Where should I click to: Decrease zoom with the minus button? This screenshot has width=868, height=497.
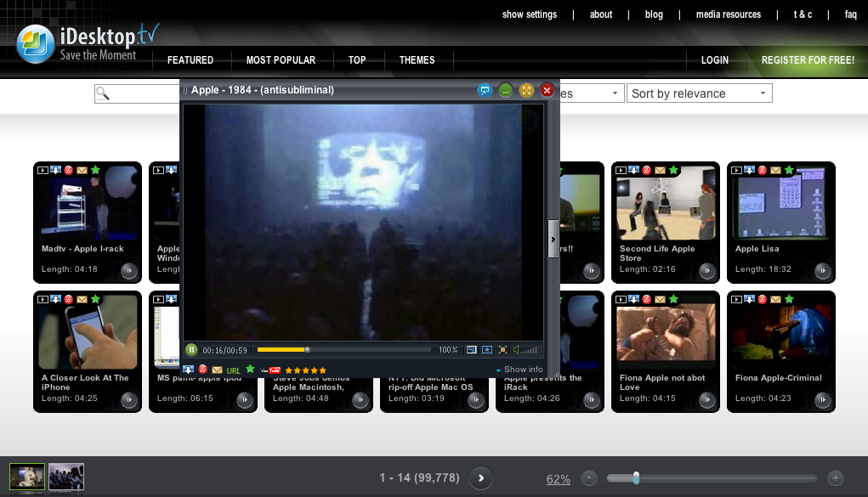589,477
